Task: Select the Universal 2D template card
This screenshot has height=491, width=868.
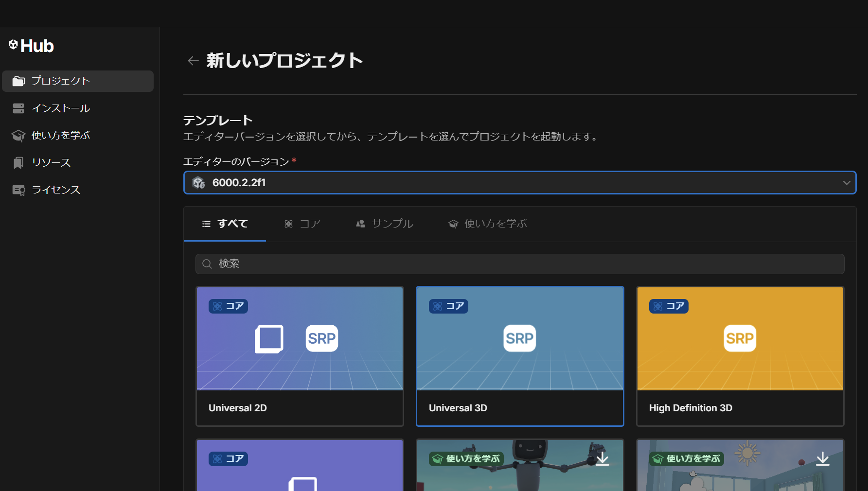Action: [300, 356]
